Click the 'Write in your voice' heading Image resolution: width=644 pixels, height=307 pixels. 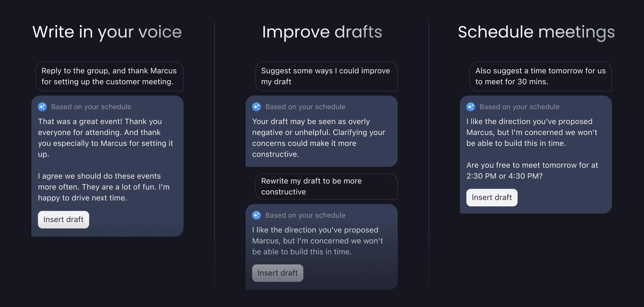[x=107, y=32]
